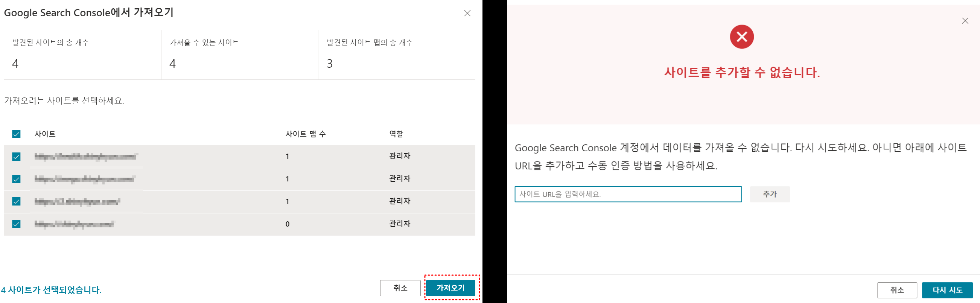Toggle the select-all 사이트 header checkbox

click(16, 134)
